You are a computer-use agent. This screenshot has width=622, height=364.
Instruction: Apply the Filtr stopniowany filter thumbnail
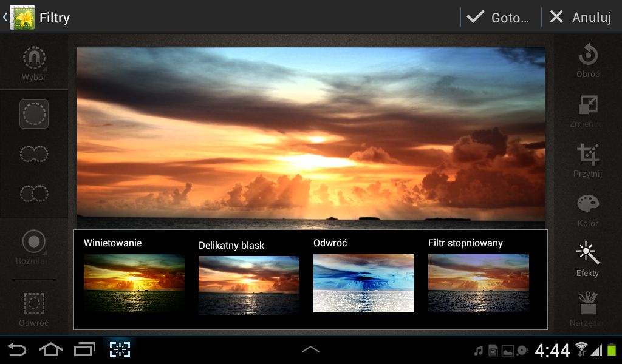coord(479,283)
